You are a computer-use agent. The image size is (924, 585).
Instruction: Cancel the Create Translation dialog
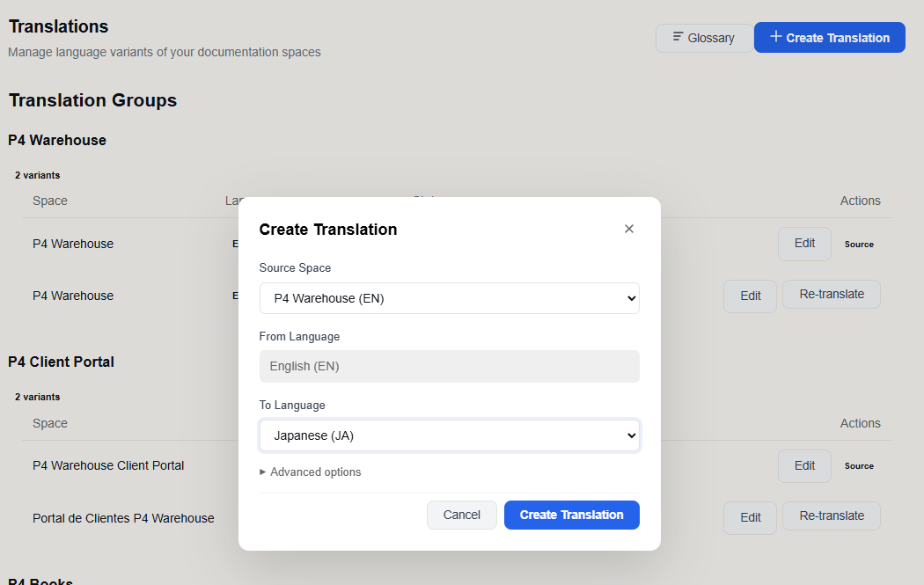point(461,515)
